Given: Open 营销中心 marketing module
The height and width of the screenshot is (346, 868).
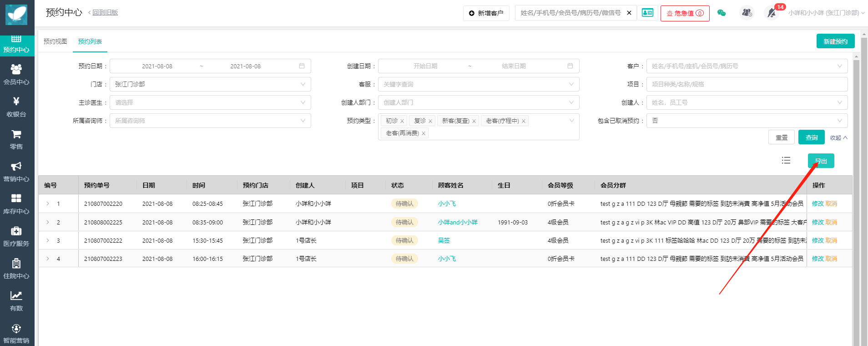Looking at the screenshot, I should [x=16, y=172].
